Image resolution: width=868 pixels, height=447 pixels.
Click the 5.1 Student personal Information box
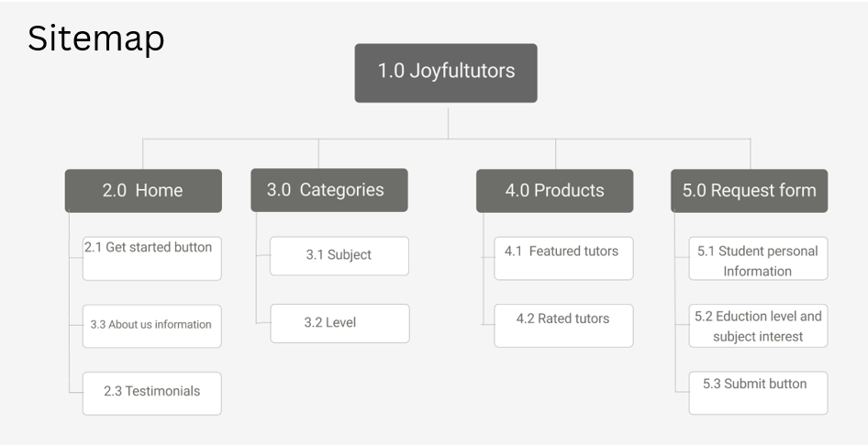(758, 260)
